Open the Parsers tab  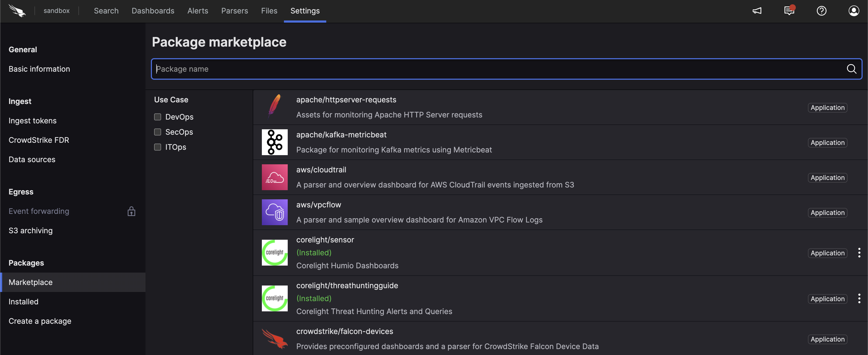[x=234, y=11]
